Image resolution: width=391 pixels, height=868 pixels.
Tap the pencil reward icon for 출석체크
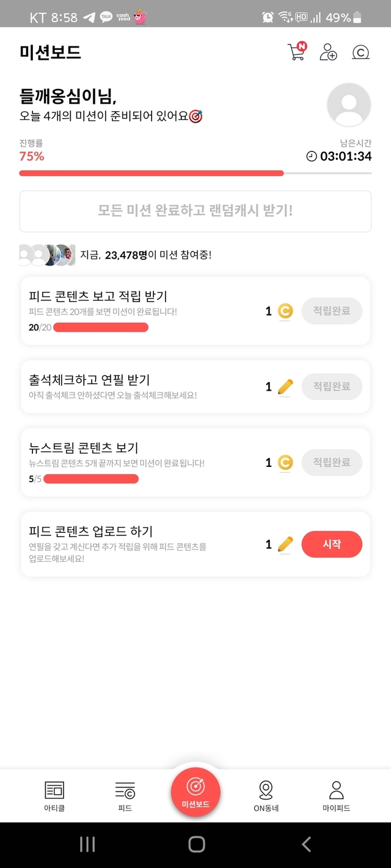[x=285, y=387]
